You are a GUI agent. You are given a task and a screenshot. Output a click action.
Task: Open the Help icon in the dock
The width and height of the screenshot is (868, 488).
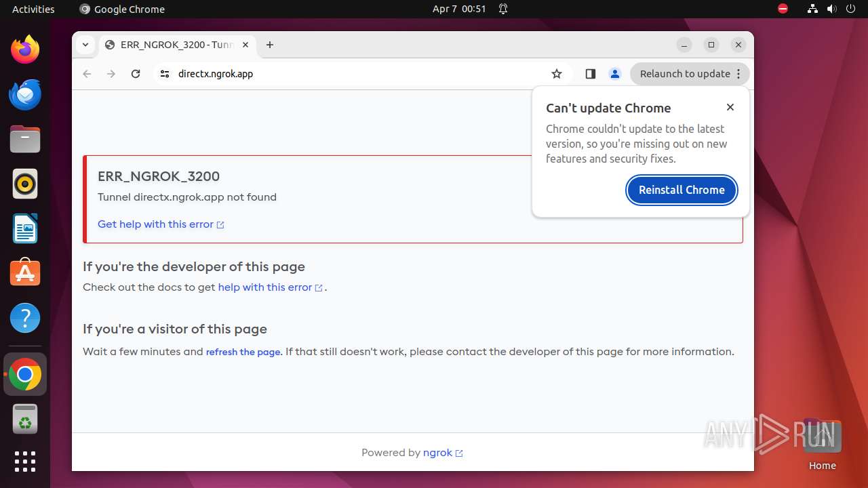(x=25, y=318)
